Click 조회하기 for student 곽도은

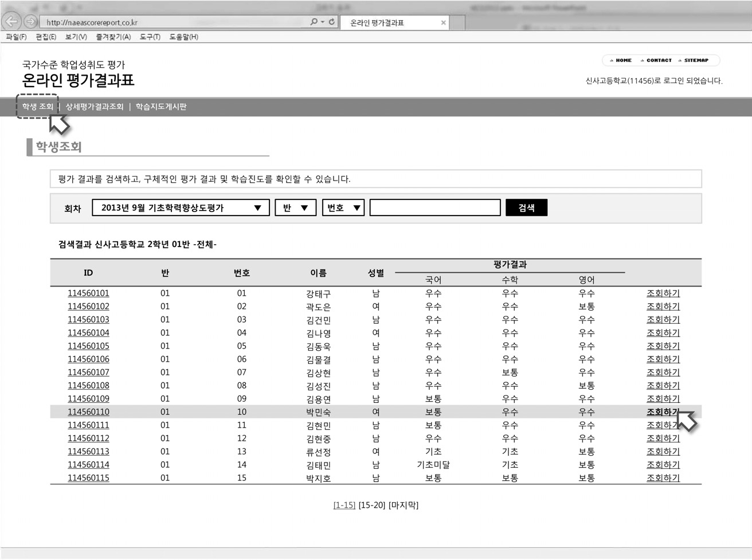click(663, 307)
